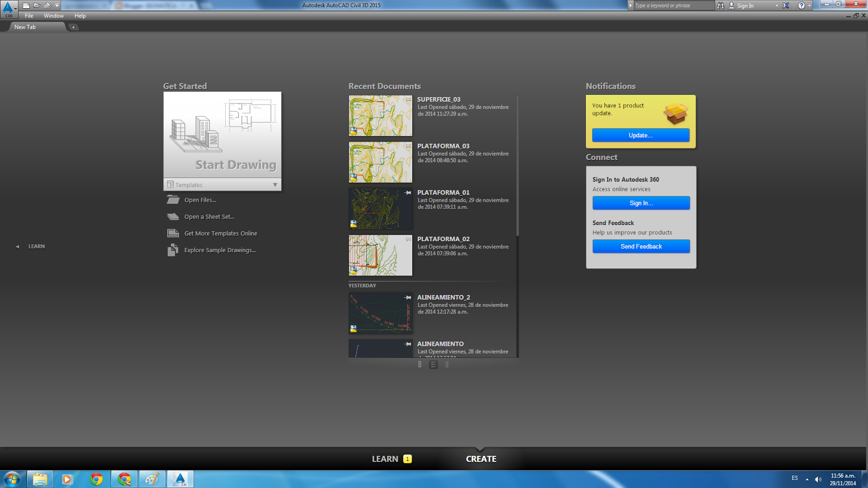
Task: Pin PLATAFORMA_02 to recent documents
Action: 408,239
